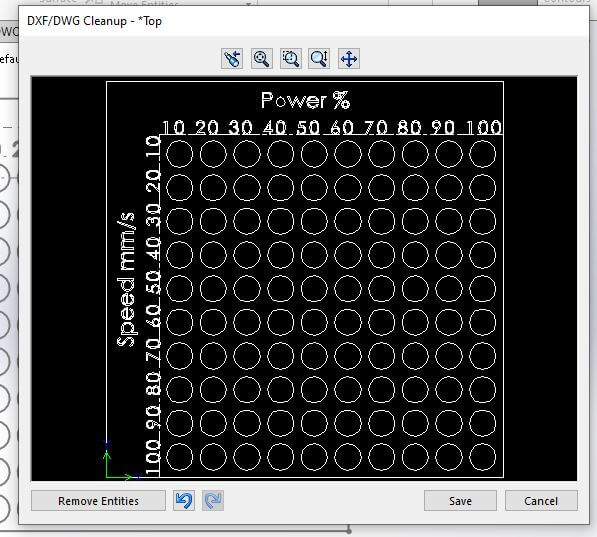Pick the circle at power 10, speed 10
The height and width of the screenshot is (537, 597).
(x=179, y=154)
